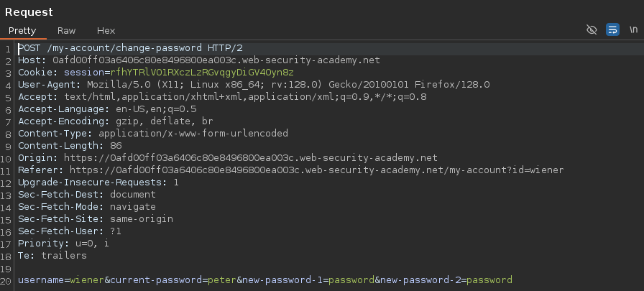This screenshot has width=644, height=291.
Task: Select the Pretty tab
Action: pos(22,31)
